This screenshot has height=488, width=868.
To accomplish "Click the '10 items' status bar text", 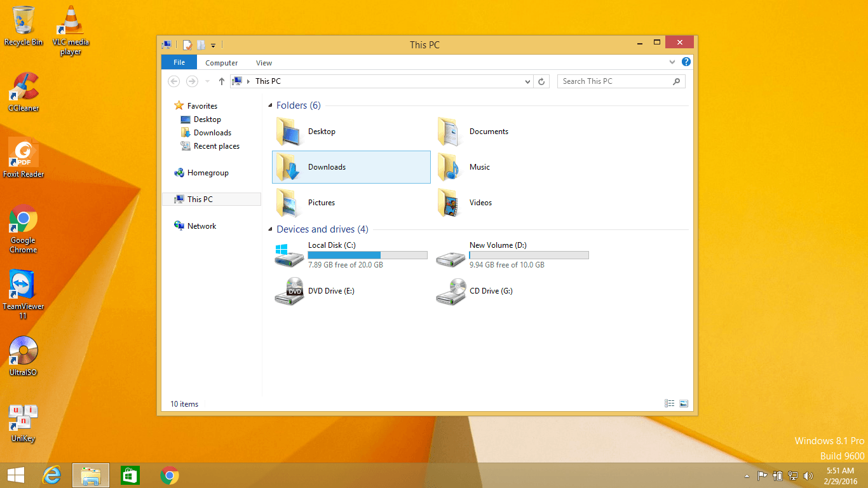I will tap(184, 404).
